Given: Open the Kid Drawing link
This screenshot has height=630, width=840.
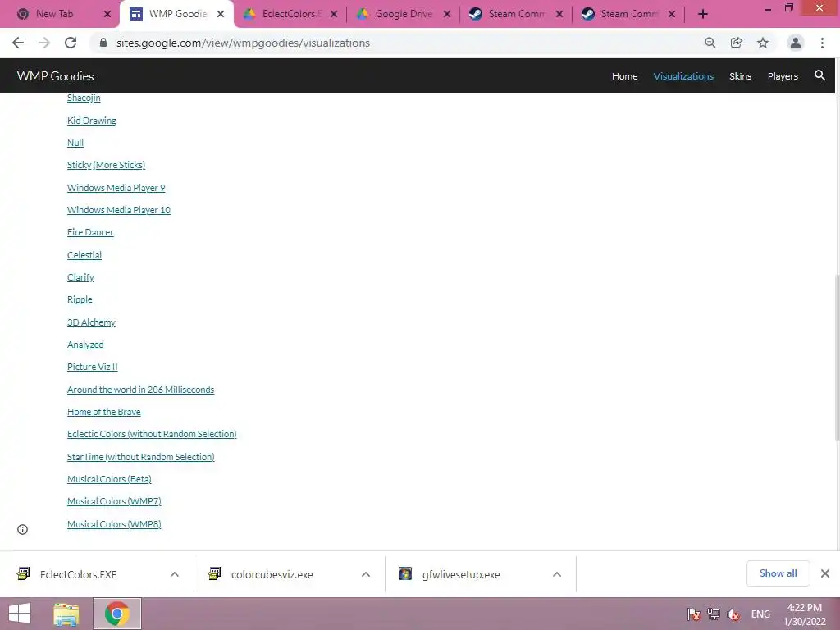Looking at the screenshot, I should 92,121.
